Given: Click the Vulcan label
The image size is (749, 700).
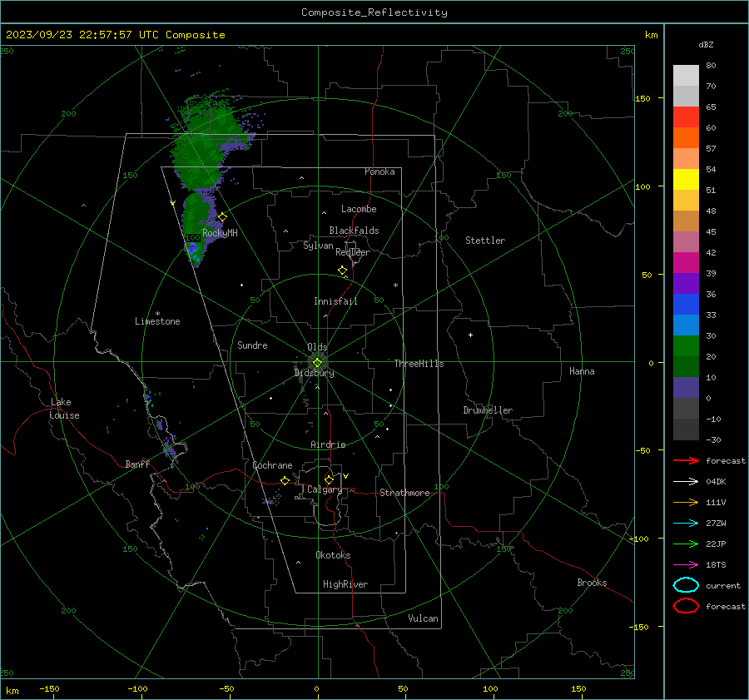Looking at the screenshot, I should coord(423,618).
